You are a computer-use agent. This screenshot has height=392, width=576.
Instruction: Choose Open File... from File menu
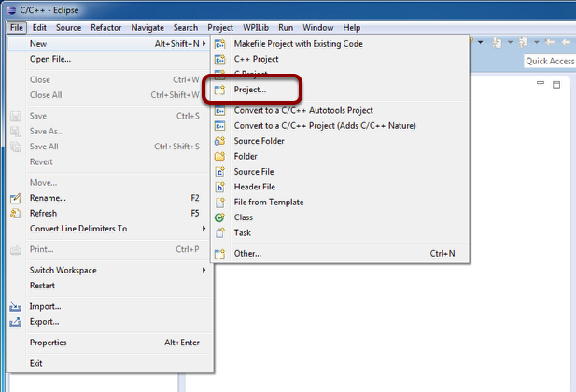tap(108, 59)
